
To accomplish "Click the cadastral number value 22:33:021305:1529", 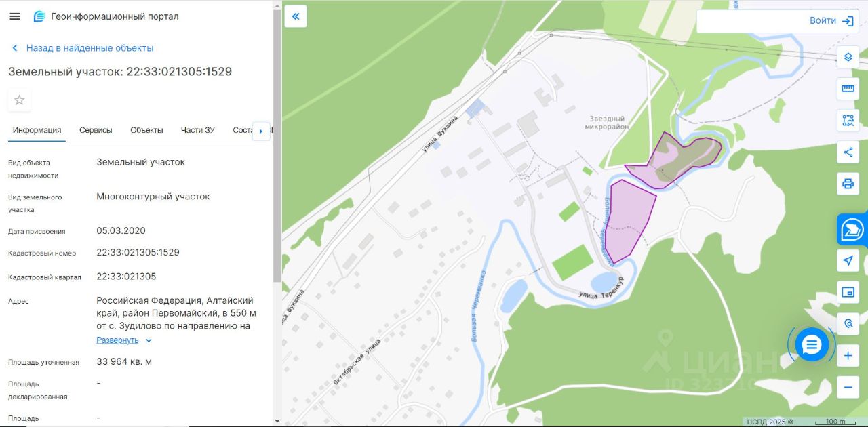I will coord(138,252).
